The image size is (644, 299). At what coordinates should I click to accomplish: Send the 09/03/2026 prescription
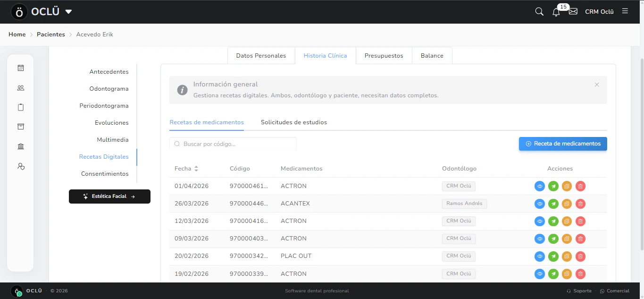pos(553,239)
